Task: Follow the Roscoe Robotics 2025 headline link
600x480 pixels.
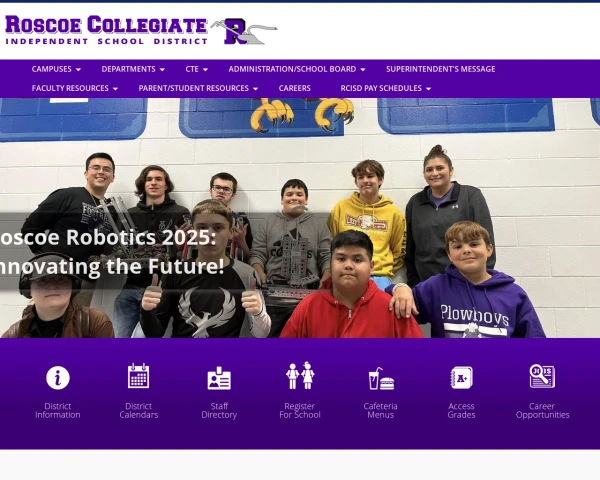Action: point(112,252)
